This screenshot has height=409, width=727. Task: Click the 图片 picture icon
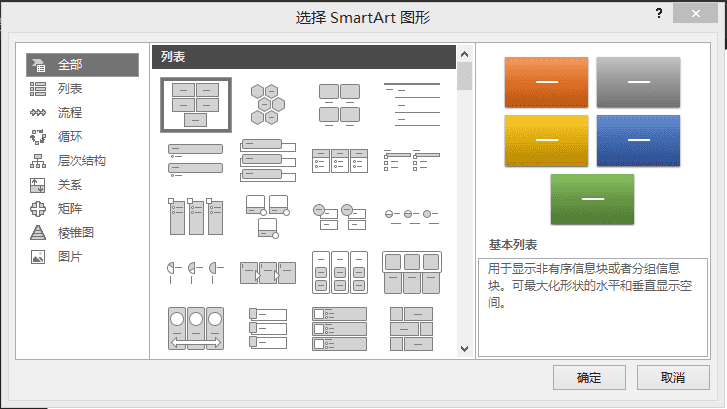(x=38, y=257)
